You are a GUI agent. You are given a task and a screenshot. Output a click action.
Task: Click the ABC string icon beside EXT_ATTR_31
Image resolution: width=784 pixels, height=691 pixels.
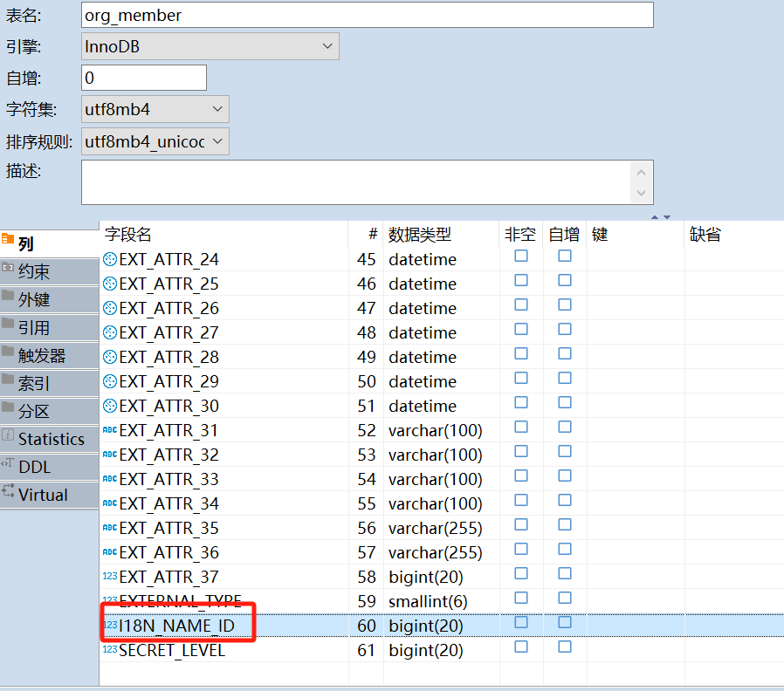(x=109, y=429)
